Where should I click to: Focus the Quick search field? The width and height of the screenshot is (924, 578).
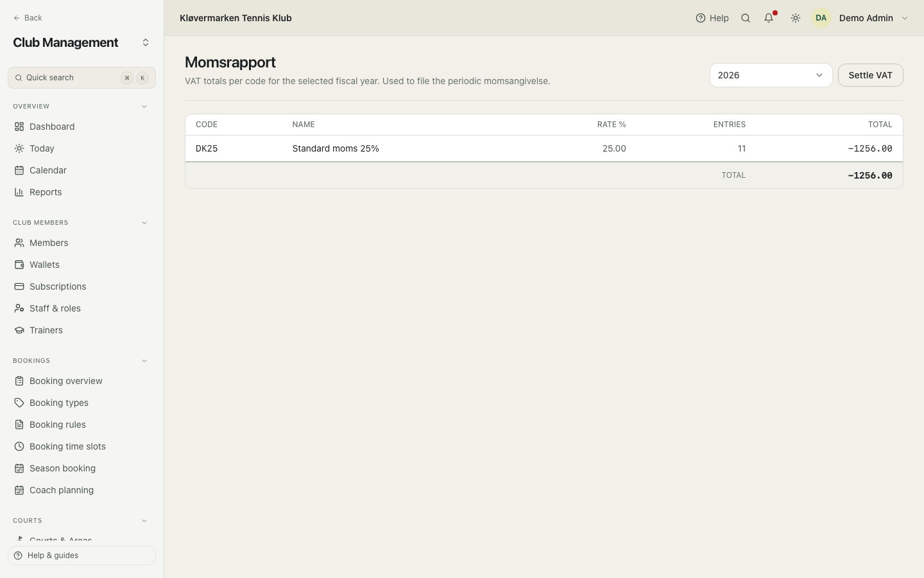81,78
